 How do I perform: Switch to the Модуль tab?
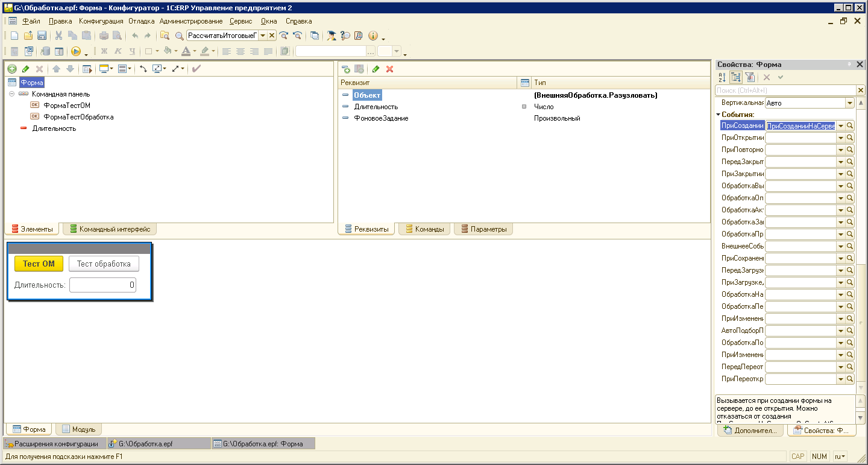pos(78,429)
